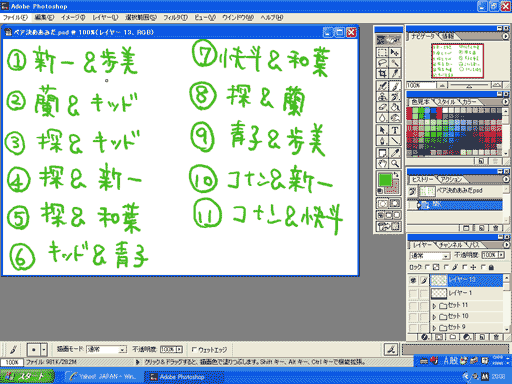This screenshot has width=512, height=384.
Task: Open the brush picker dropdown arrow
Action: (44, 350)
